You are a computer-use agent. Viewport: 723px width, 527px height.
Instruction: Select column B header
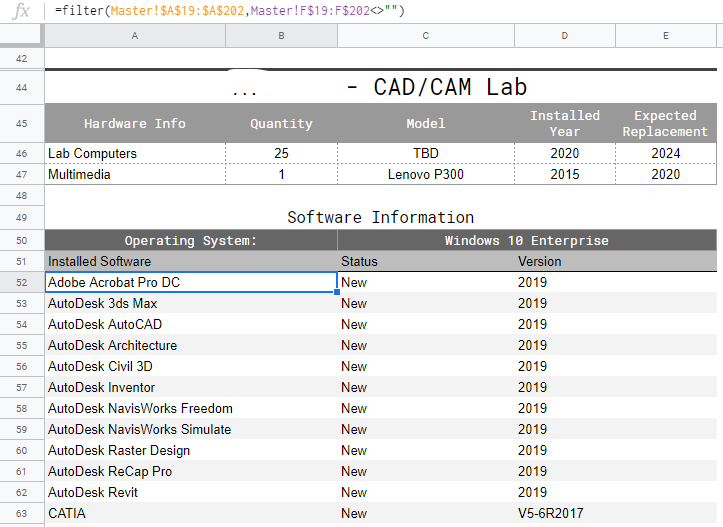[x=281, y=36]
